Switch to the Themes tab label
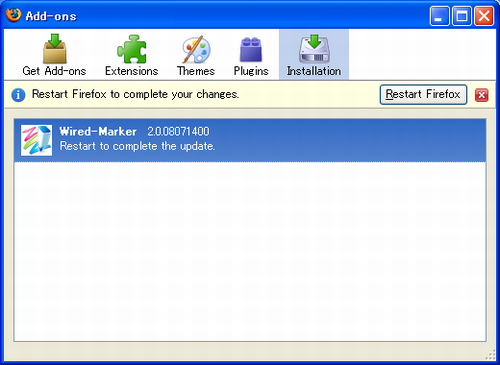Viewport: 500px width, 365px height. click(x=196, y=71)
